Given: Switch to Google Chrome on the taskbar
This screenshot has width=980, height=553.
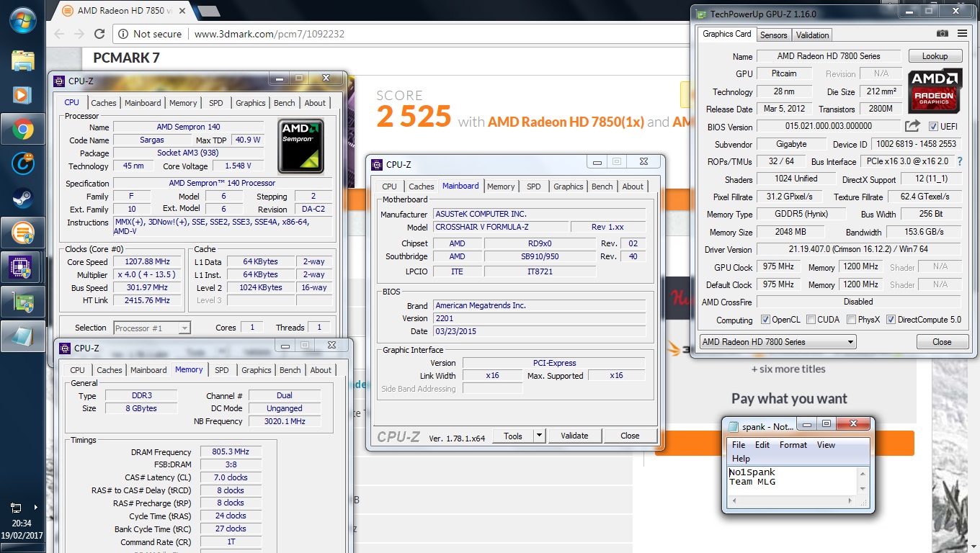Looking at the screenshot, I should [x=23, y=130].
